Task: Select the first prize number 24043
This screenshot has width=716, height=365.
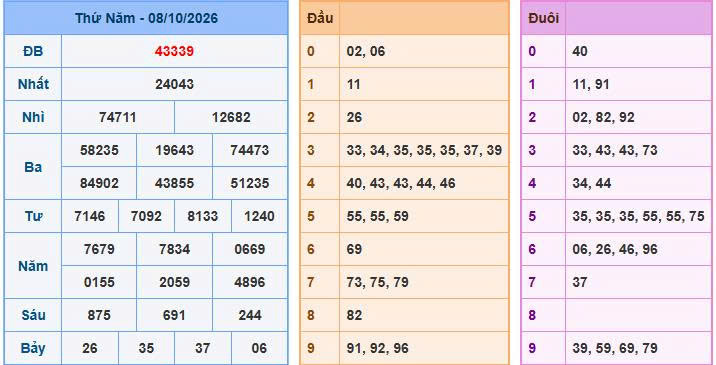Action: (174, 84)
